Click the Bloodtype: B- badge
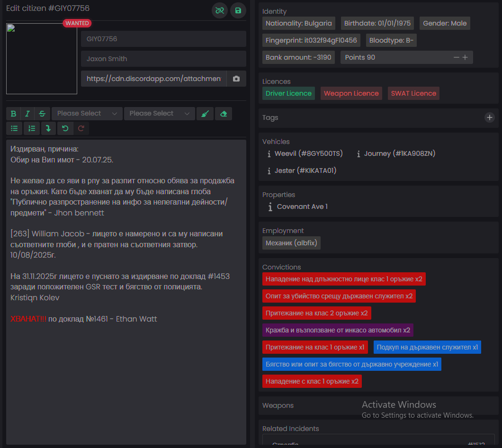This screenshot has width=502, height=448. (x=391, y=40)
